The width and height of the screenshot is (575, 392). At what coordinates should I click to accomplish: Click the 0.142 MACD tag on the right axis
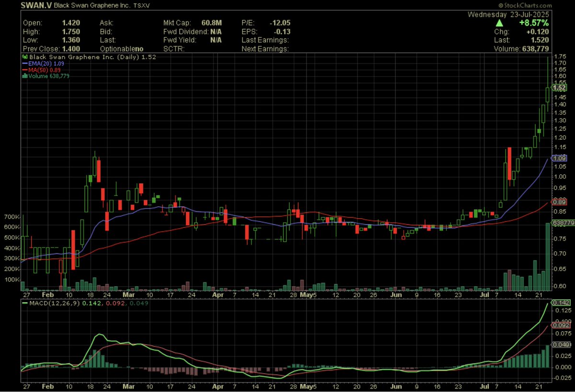point(561,303)
